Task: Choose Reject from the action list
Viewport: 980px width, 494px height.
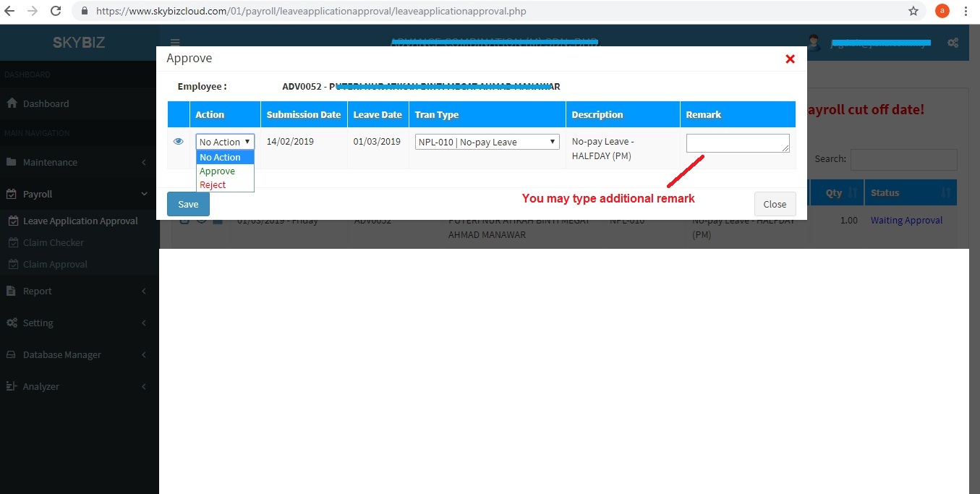Action: point(213,185)
